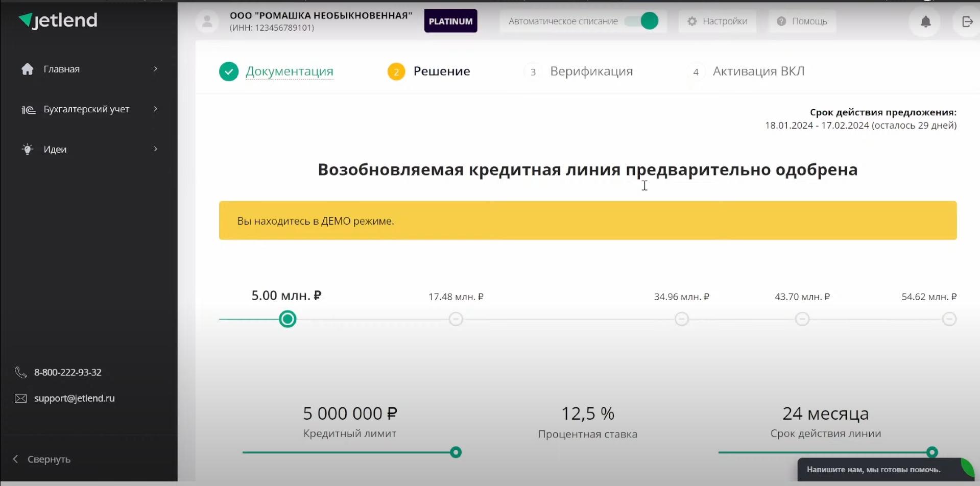This screenshot has height=486, width=980.
Task: Click the 12,5 % interest rate value
Action: pos(588,414)
